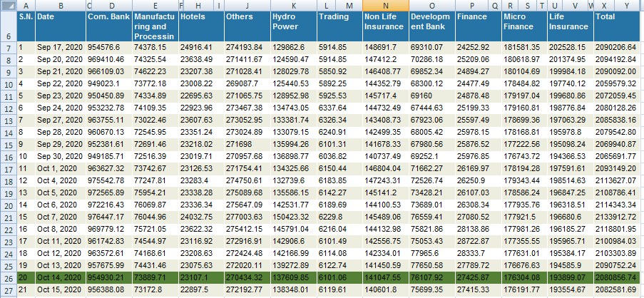Click the row 7 header number
Screen dimensions: 644x298
click(x=7, y=47)
